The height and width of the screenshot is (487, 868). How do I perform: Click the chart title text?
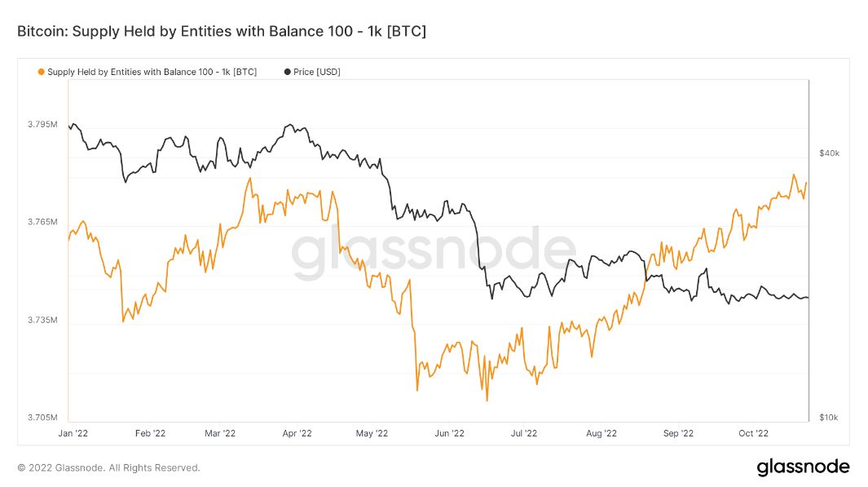tap(222, 31)
